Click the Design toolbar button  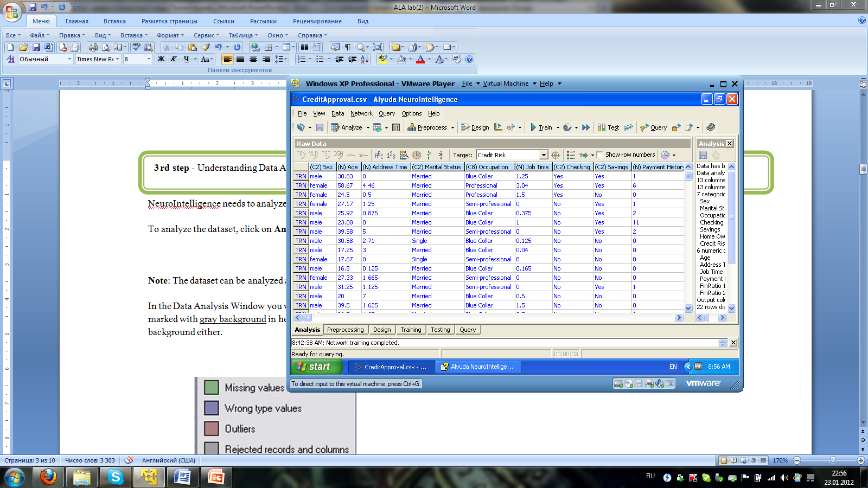tap(475, 127)
